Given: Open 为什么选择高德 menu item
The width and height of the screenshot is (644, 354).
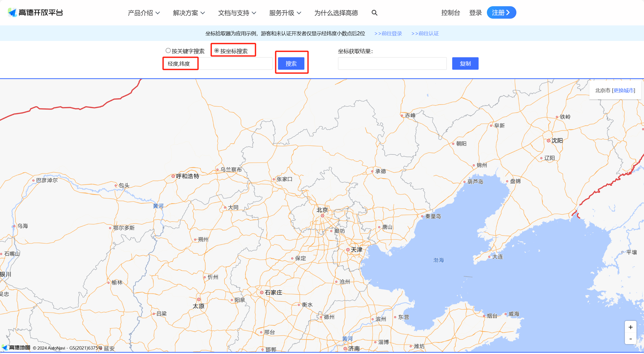Looking at the screenshot, I should (336, 13).
